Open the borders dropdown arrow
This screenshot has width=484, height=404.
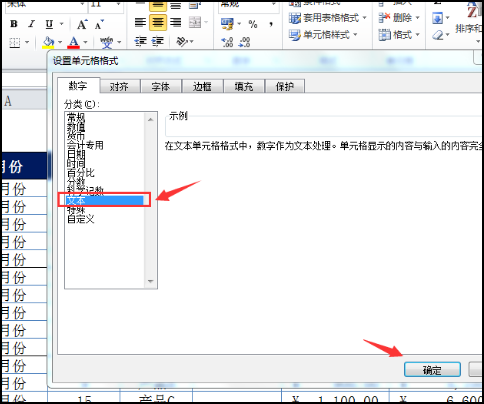[27, 42]
